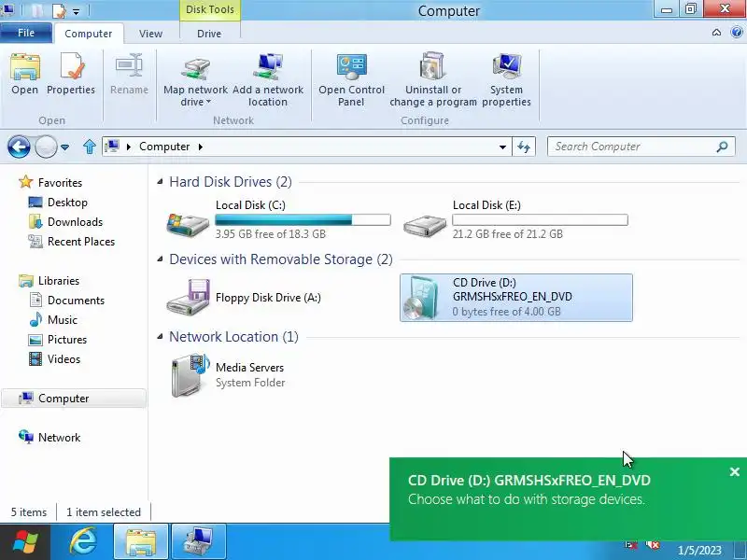The width and height of the screenshot is (747, 560).
Task: Switch to the Computer ribbon tab
Action: tap(89, 34)
